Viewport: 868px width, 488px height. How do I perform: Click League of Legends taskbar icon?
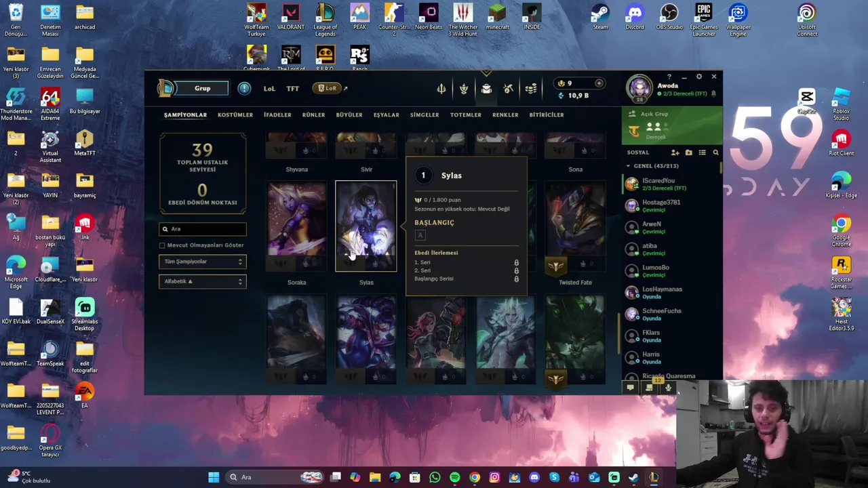click(x=653, y=477)
